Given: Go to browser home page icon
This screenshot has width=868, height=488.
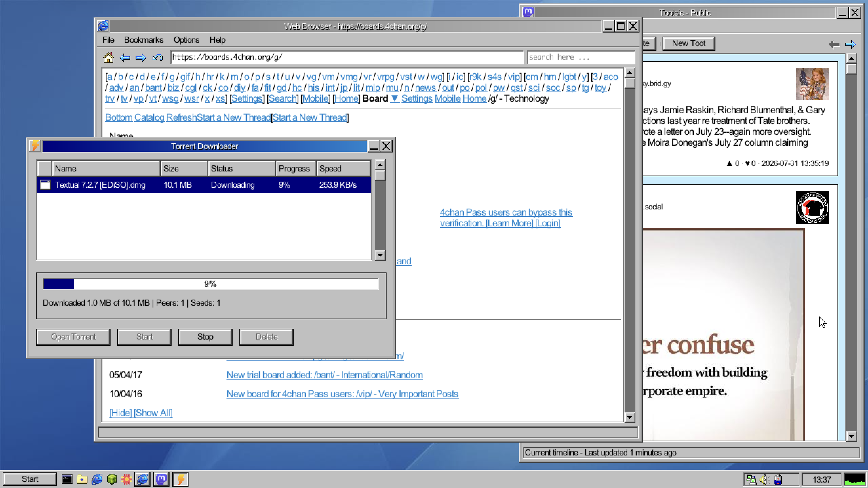Looking at the screenshot, I should (108, 58).
